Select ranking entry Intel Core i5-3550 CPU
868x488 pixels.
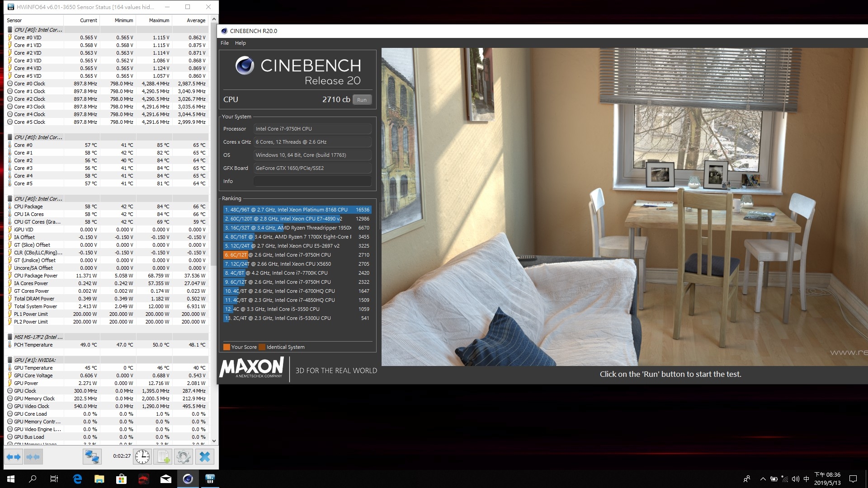(297, 309)
